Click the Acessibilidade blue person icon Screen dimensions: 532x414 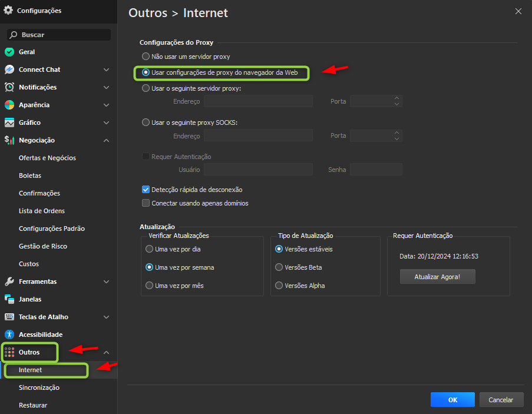coord(9,334)
